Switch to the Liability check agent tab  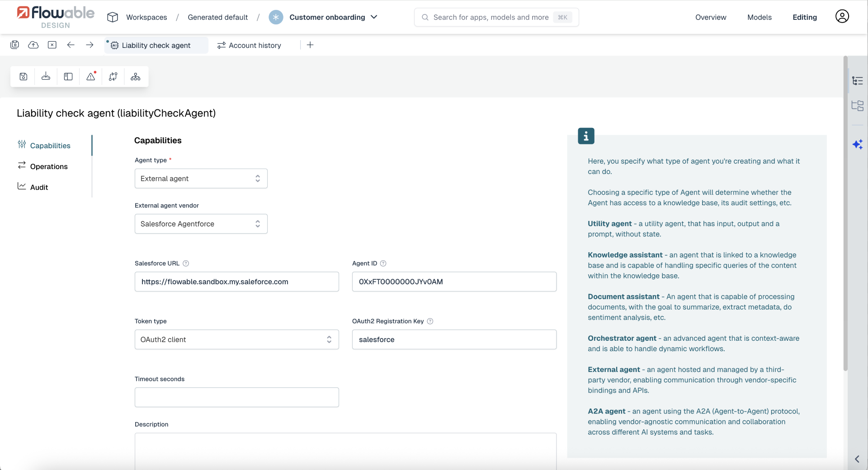(156, 45)
